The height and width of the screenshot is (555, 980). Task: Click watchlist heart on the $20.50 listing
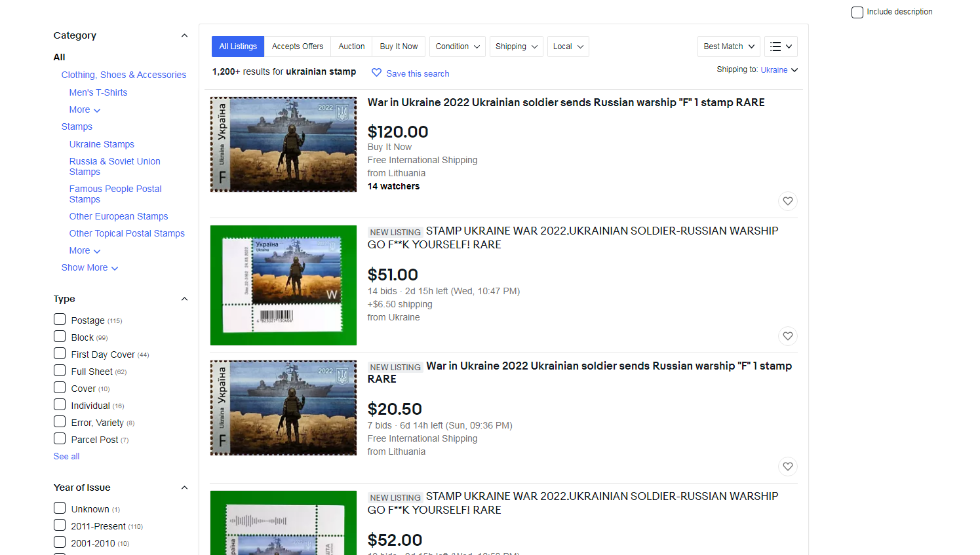click(x=787, y=467)
